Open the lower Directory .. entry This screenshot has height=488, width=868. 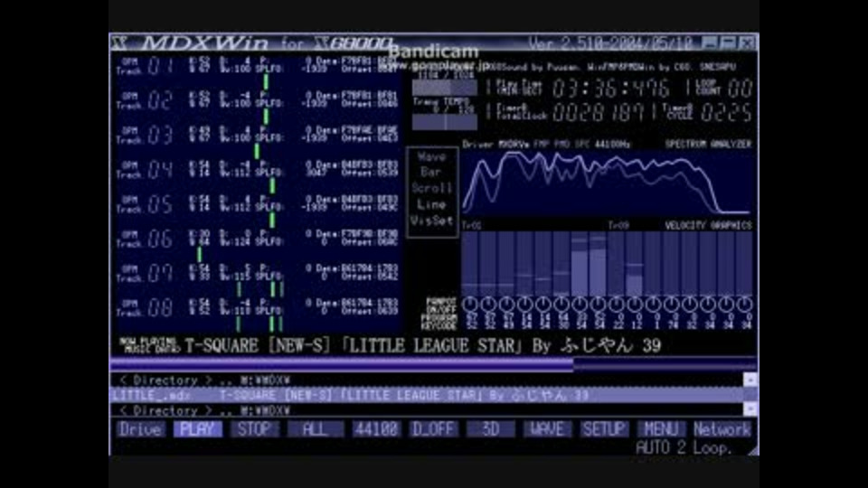pos(428,410)
